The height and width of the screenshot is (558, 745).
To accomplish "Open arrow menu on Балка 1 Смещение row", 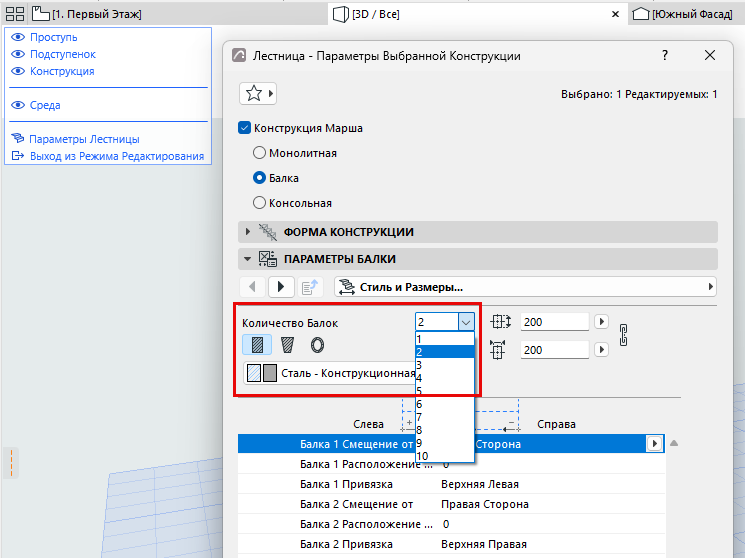I will 654,444.
